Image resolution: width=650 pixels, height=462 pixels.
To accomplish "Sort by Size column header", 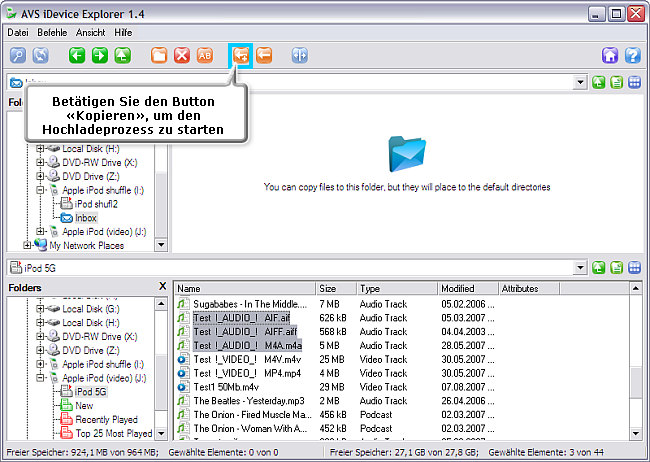I will 336,288.
